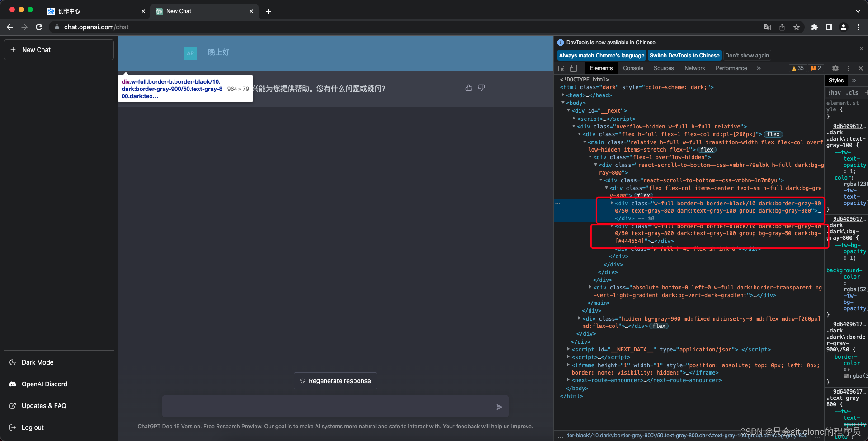The height and width of the screenshot is (441, 868).
Task: Open Updates & FAQ in sidebar
Action: tap(59, 406)
